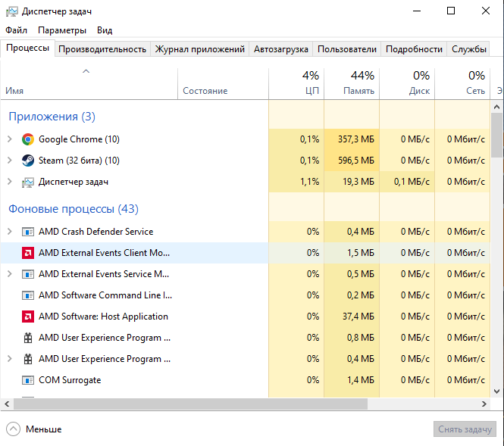Sort processes by Память column
The width and height of the screenshot is (504, 446).
[352, 83]
